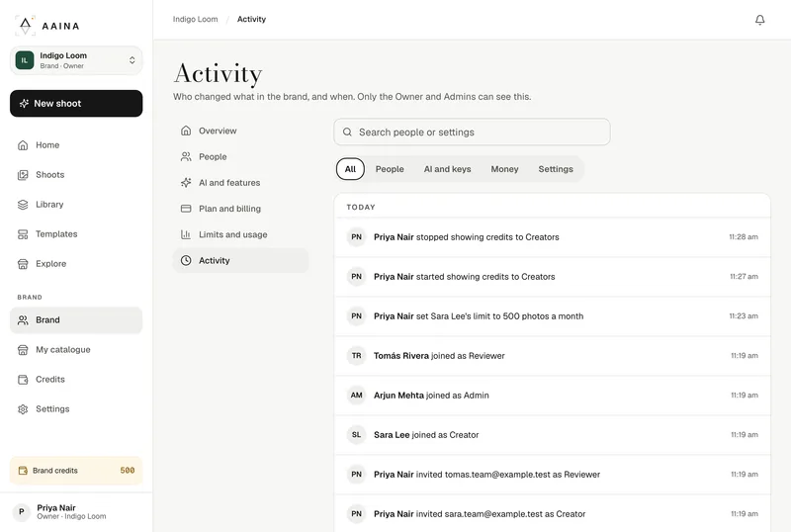The image size is (791, 532).
Task: Expand the Indigo Loom brand switcher chevron
Action: click(x=132, y=60)
